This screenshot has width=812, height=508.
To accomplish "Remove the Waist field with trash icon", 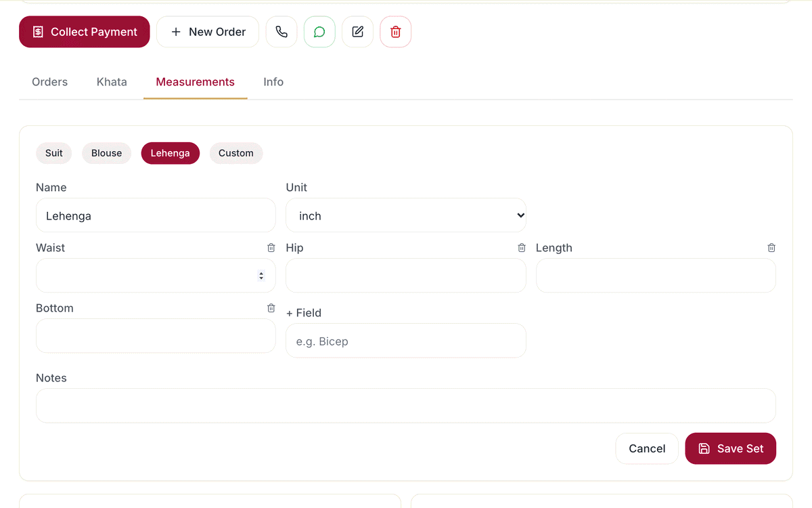I will 271,248.
